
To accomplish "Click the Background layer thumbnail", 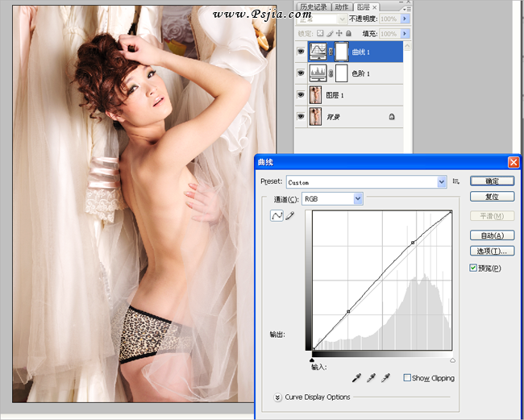I will [x=315, y=117].
